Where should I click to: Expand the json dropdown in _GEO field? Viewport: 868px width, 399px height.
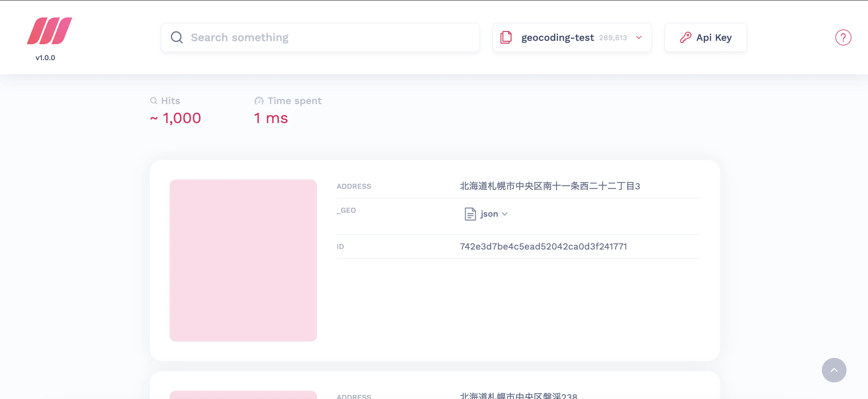coord(486,214)
